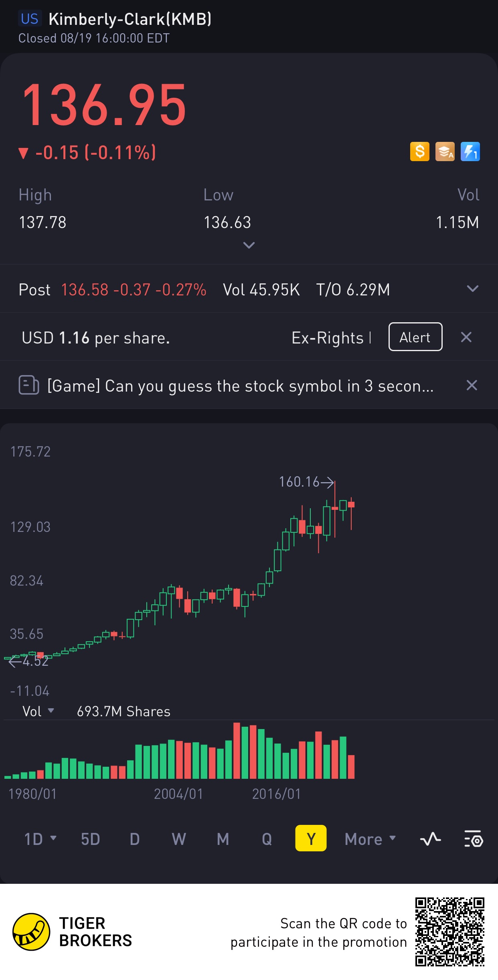Tap the blue lightning bolt badge icon
The width and height of the screenshot is (498, 980).
[470, 152]
